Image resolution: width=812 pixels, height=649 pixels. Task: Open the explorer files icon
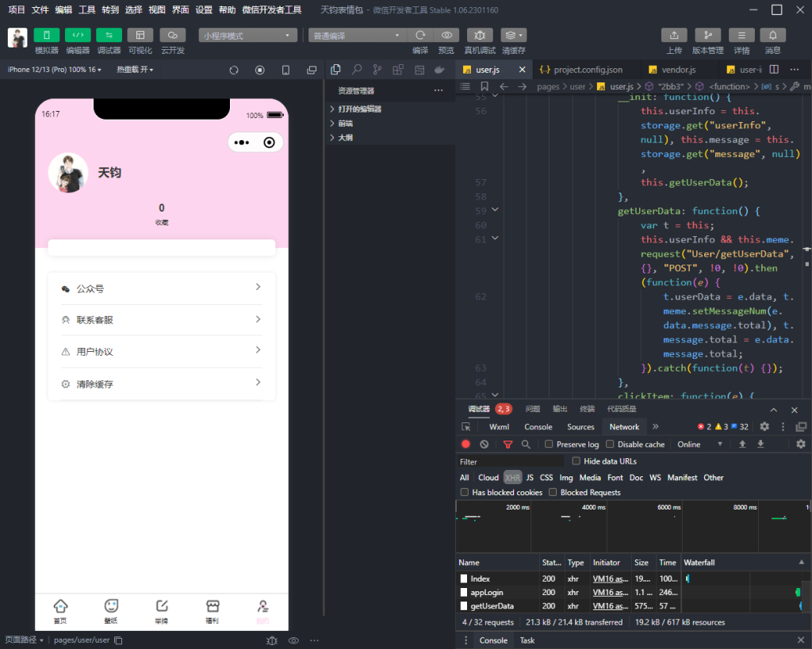click(x=335, y=70)
